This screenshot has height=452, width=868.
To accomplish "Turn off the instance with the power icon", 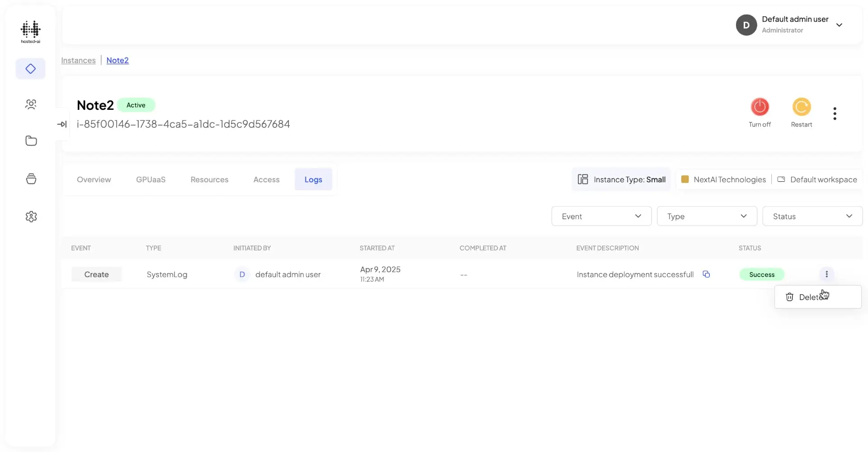I will coord(760,107).
